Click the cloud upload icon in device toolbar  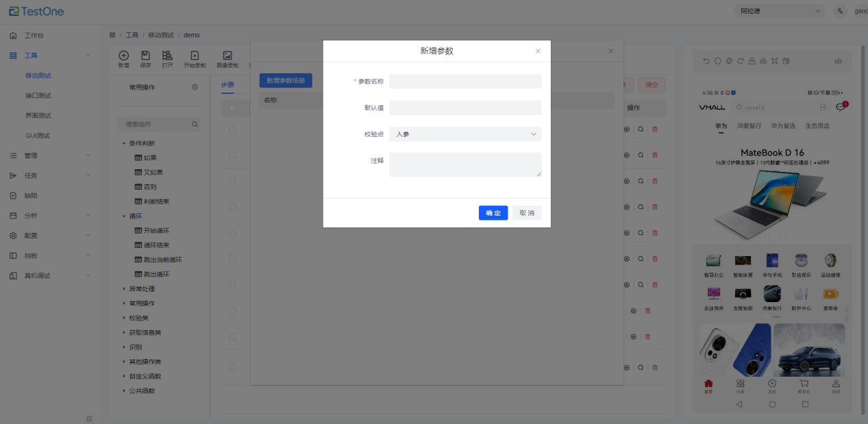point(763,61)
